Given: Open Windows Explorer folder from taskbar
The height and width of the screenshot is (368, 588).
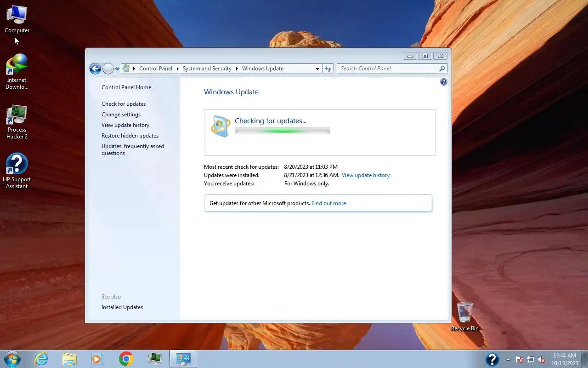Looking at the screenshot, I should point(69,359).
